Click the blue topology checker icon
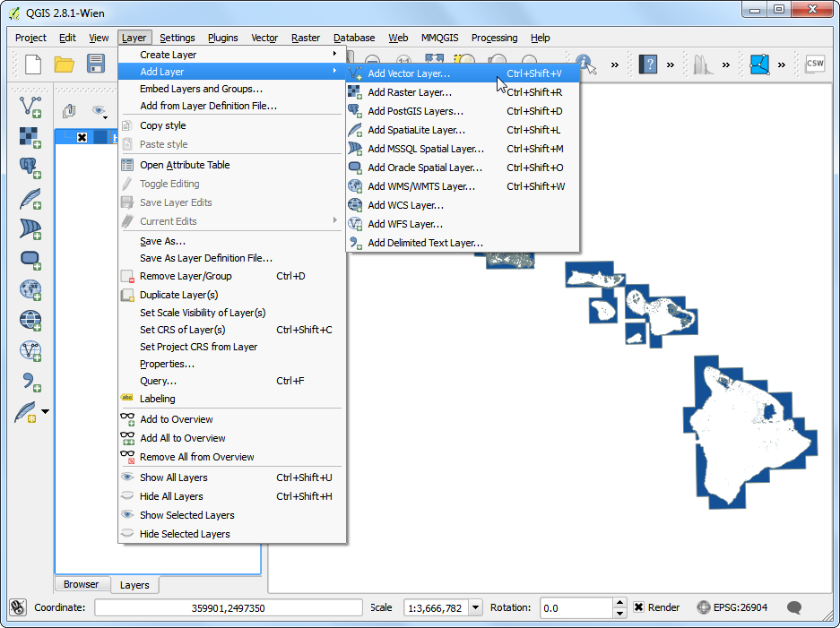This screenshot has width=840, height=628. [x=759, y=65]
